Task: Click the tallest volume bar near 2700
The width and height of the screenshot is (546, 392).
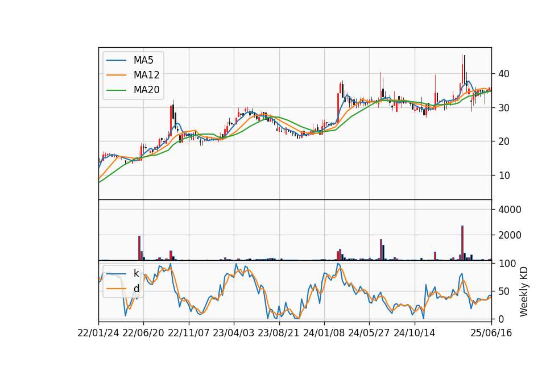Action: [462, 243]
